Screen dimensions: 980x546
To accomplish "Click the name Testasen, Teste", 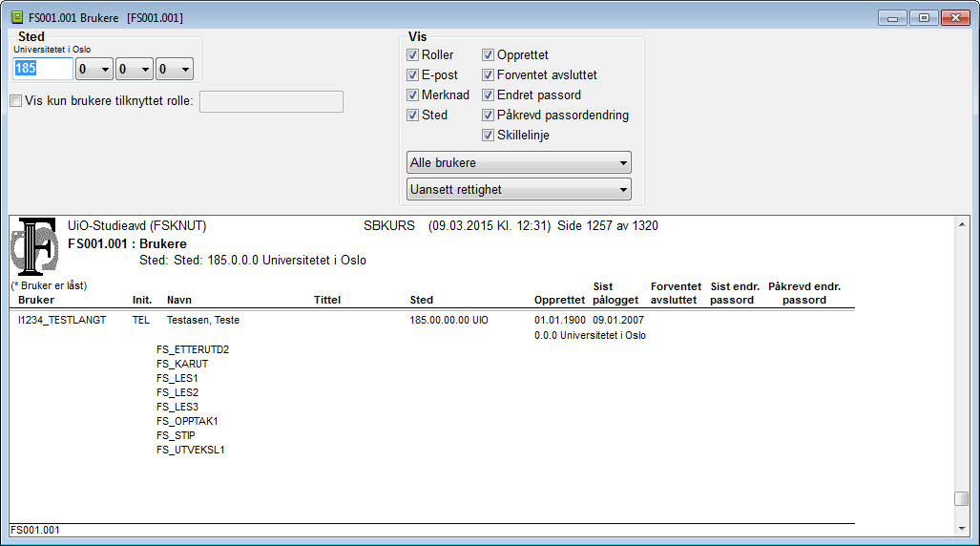I will tap(203, 320).
